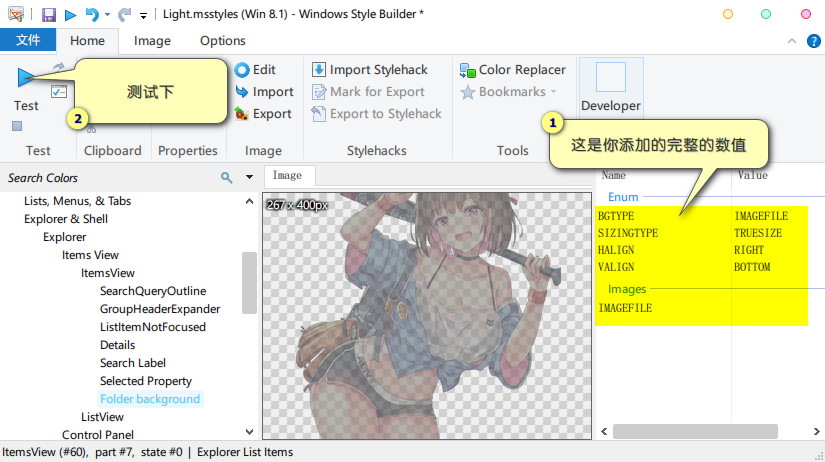Click the Search Colors input field
The height and width of the screenshot is (462, 825).
tap(109, 178)
